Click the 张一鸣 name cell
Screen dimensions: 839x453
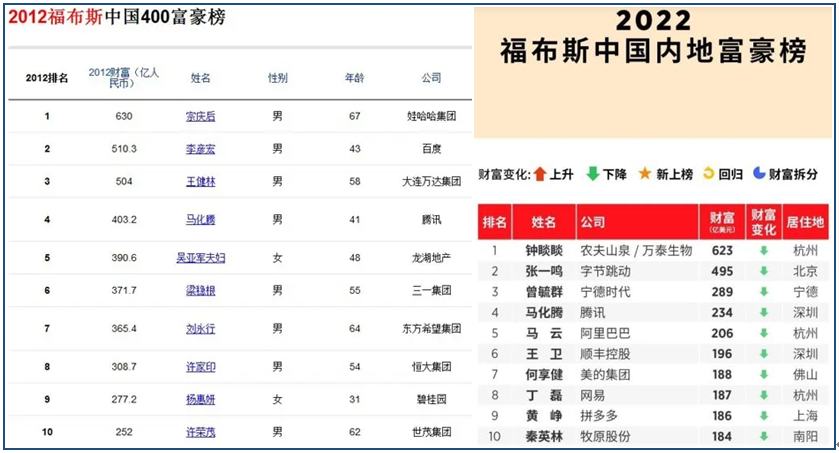544,271
